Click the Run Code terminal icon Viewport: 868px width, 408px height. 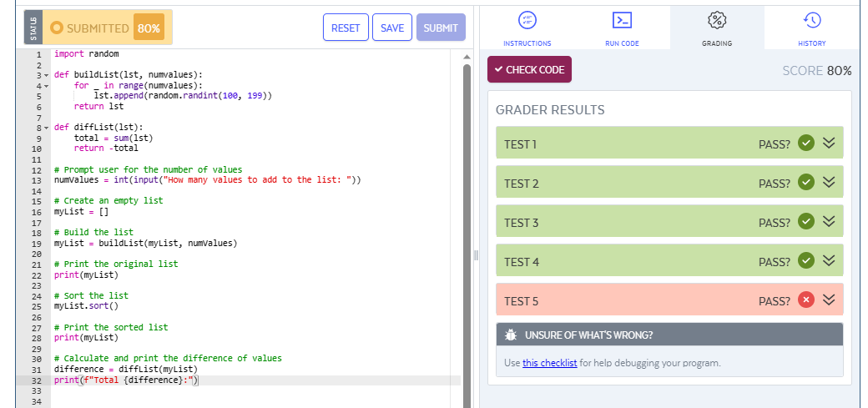(x=623, y=21)
